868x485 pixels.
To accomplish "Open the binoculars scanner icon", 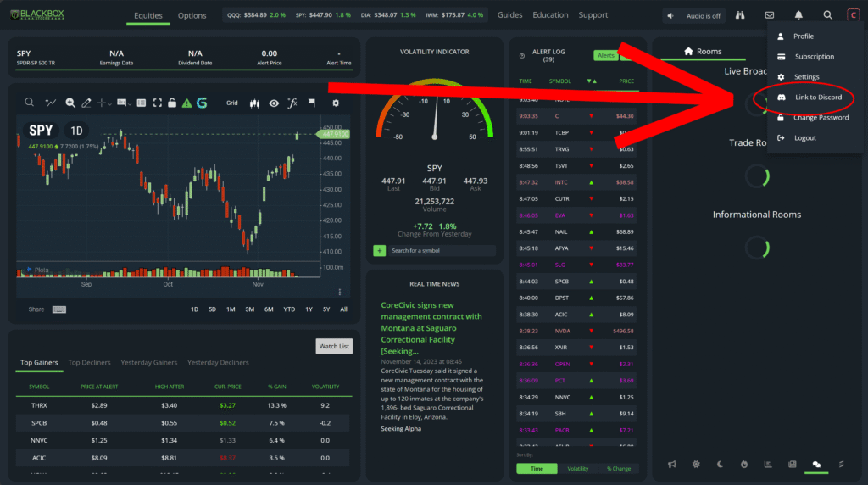I will (x=740, y=15).
